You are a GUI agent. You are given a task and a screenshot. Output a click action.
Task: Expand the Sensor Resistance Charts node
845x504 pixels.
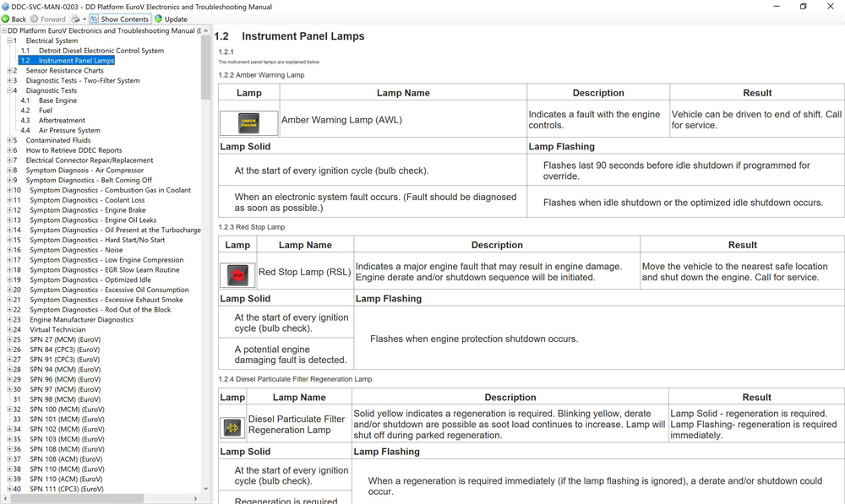tap(9, 71)
